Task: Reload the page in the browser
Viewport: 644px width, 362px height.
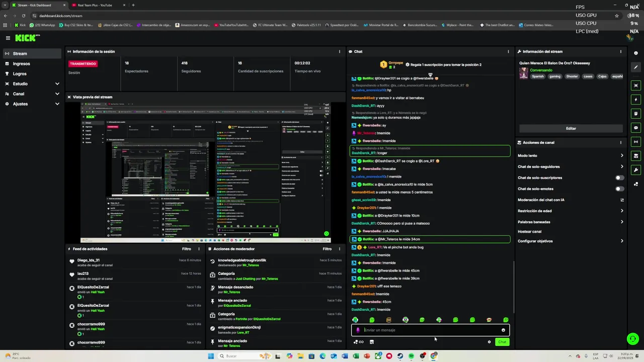Action: (23, 16)
